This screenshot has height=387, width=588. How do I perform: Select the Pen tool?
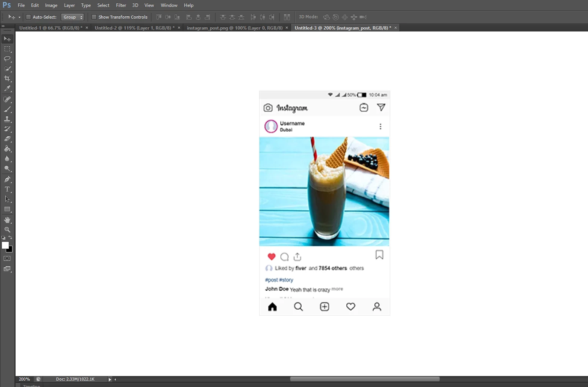click(7, 179)
